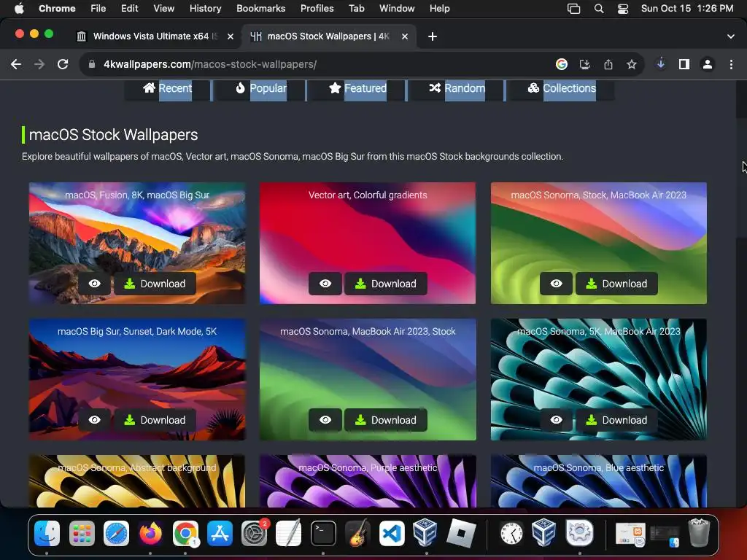This screenshot has width=747, height=560.
Task: Launch Visual Studio Code from the Dock
Action: tap(392, 533)
